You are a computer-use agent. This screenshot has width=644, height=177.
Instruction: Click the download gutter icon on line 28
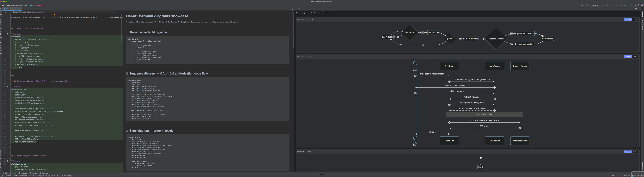(8, 87)
